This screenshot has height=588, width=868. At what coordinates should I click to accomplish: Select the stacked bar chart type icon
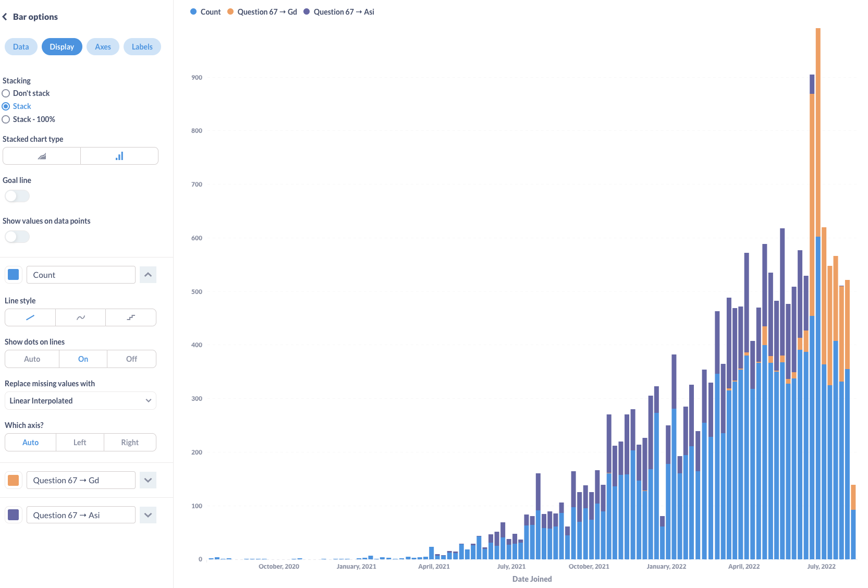click(x=119, y=155)
